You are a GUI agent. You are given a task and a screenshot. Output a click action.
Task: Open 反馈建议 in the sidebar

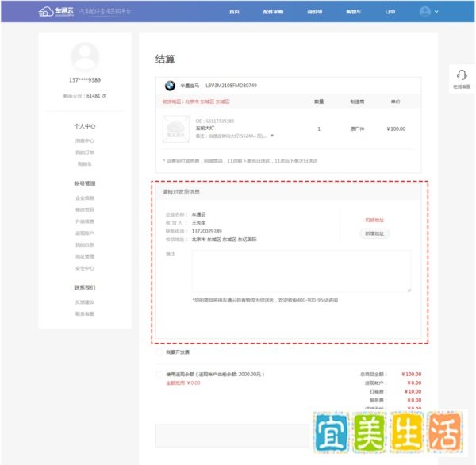tap(85, 302)
